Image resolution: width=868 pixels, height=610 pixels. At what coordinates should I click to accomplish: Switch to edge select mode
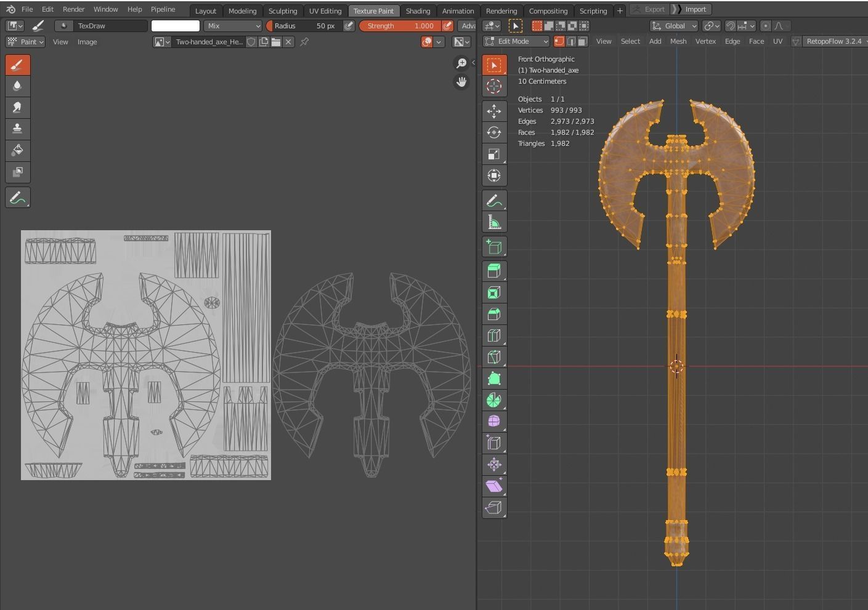tap(571, 41)
